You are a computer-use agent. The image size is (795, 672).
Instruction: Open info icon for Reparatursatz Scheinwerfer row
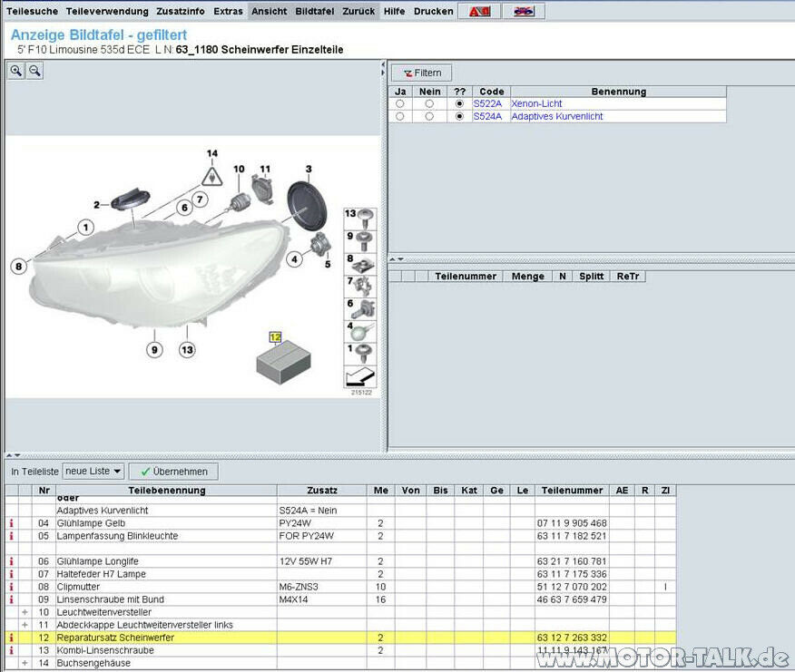coord(11,638)
